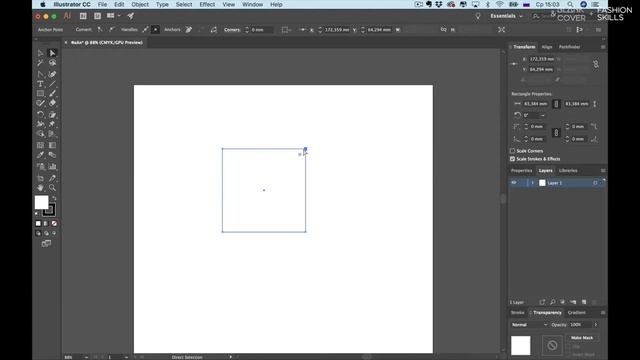The image size is (640, 360).
Task: Select the Rectangle tool
Action: pyautogui.click(x=40, y=93)
